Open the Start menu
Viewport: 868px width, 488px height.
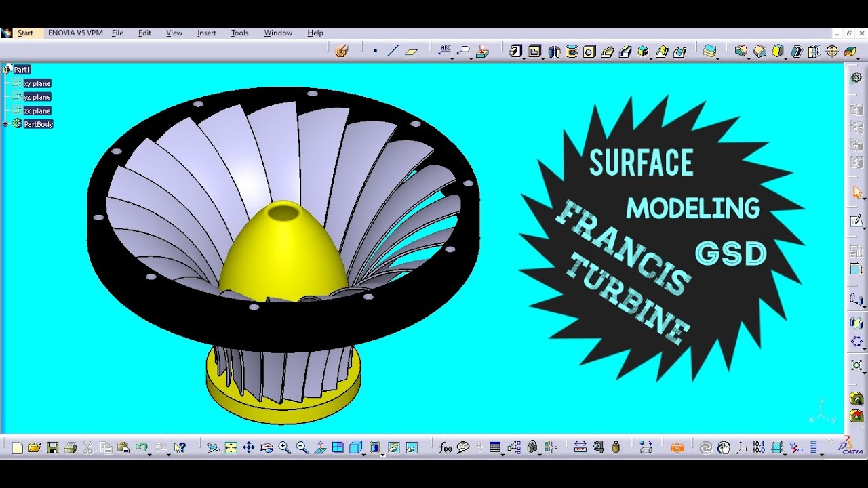pyautogui.click(x=25, y=33)
